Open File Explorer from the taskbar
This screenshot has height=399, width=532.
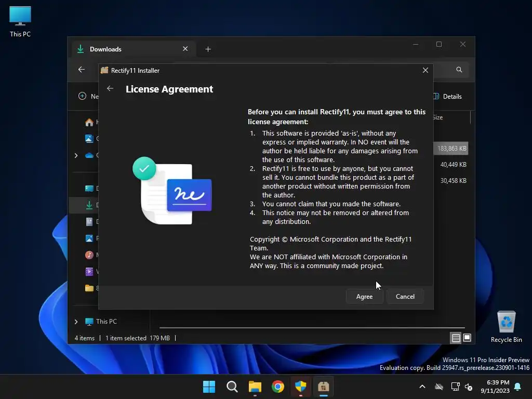(x=255, y=387)
